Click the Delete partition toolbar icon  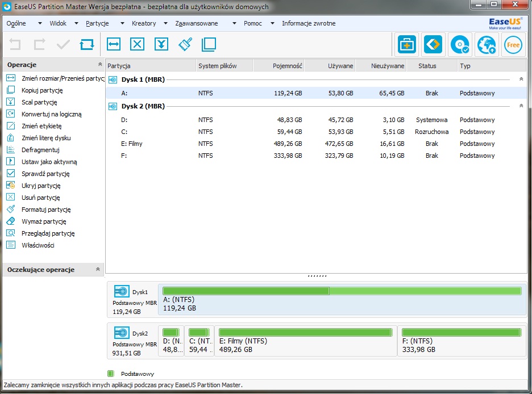pos(137,44)
